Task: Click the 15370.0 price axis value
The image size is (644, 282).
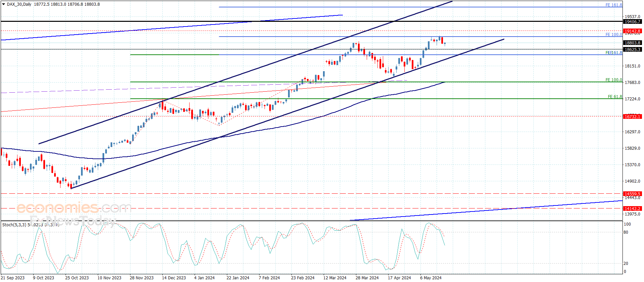Action: (x=632, y=164)
